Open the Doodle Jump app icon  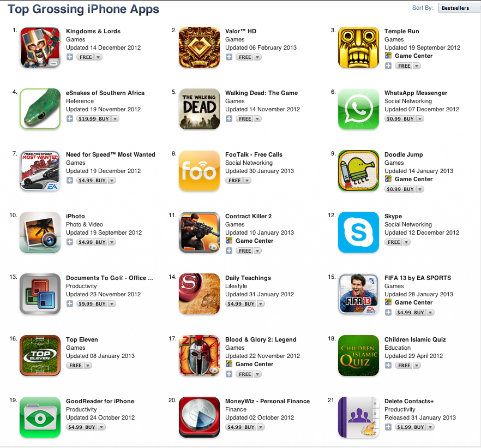[358, 171]
